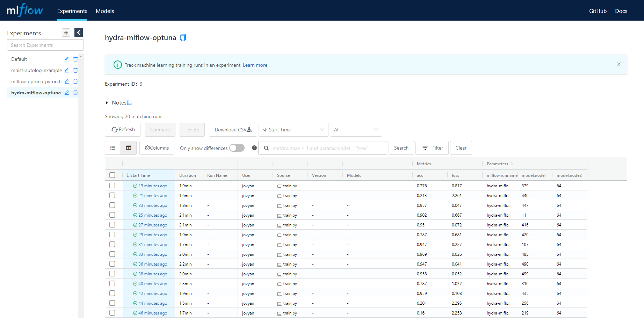Click Download CSV button
644x318 pixels.
(x=233, y=130)
